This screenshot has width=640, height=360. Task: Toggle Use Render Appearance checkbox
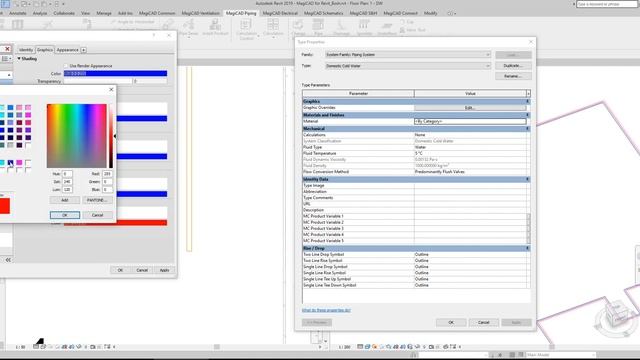click(66, 66)
